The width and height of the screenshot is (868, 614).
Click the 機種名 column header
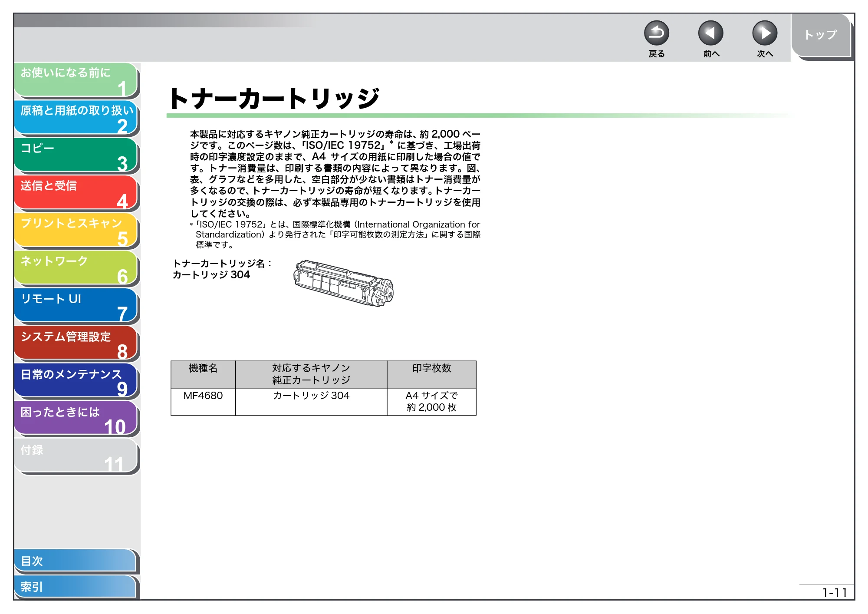coord(203,375)
